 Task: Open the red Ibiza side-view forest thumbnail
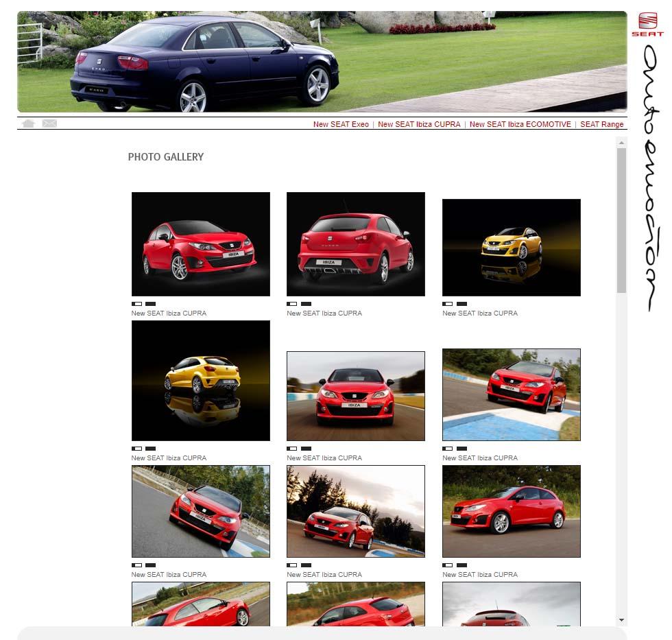(512, 512)
